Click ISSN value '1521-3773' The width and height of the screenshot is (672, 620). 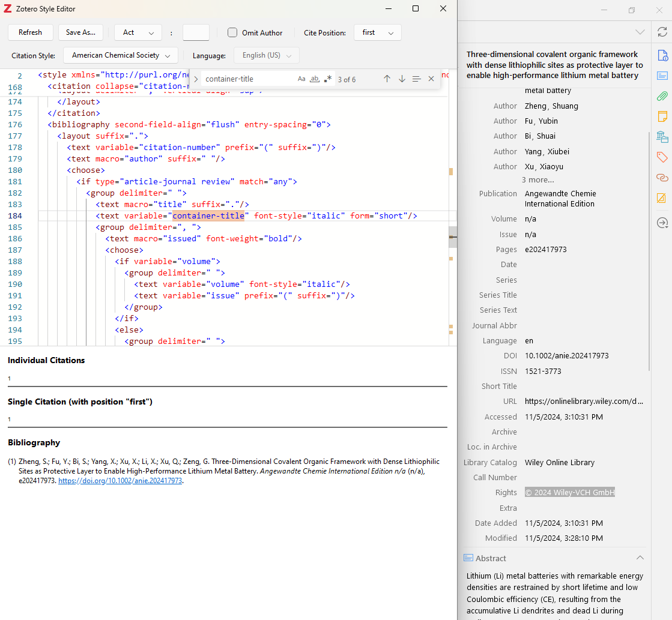tap(543, 371)
